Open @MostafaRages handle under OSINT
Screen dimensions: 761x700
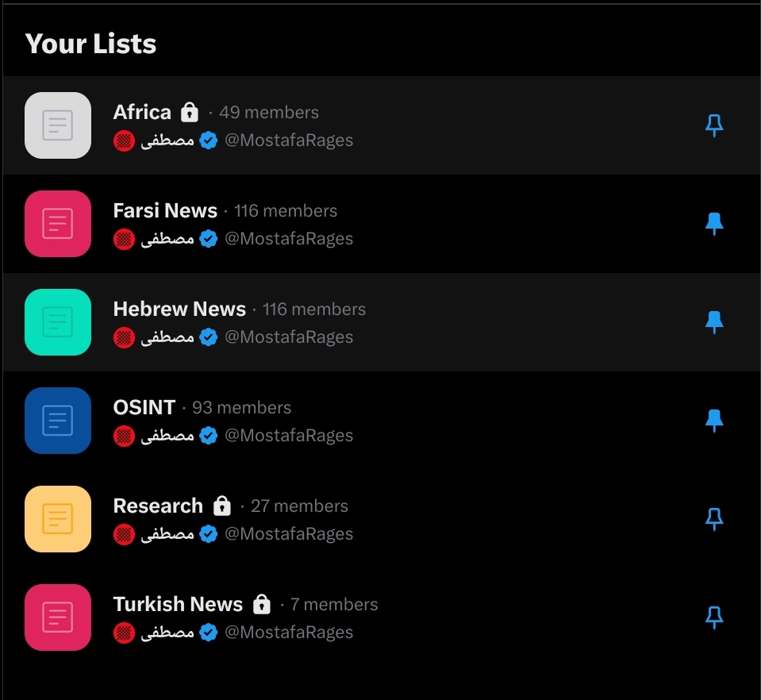click(x=289, y=436)
